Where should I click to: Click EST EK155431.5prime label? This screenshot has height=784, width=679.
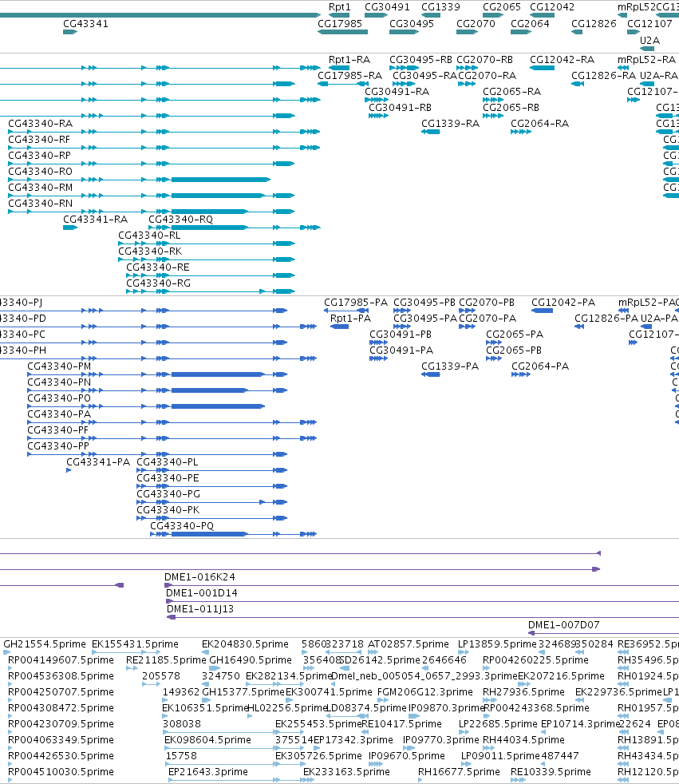point(135,644)
